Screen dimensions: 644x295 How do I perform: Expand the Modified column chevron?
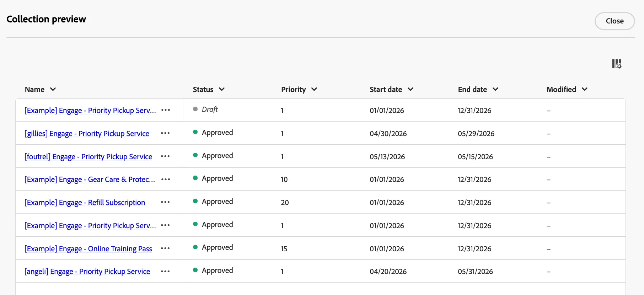pos(585,89)
